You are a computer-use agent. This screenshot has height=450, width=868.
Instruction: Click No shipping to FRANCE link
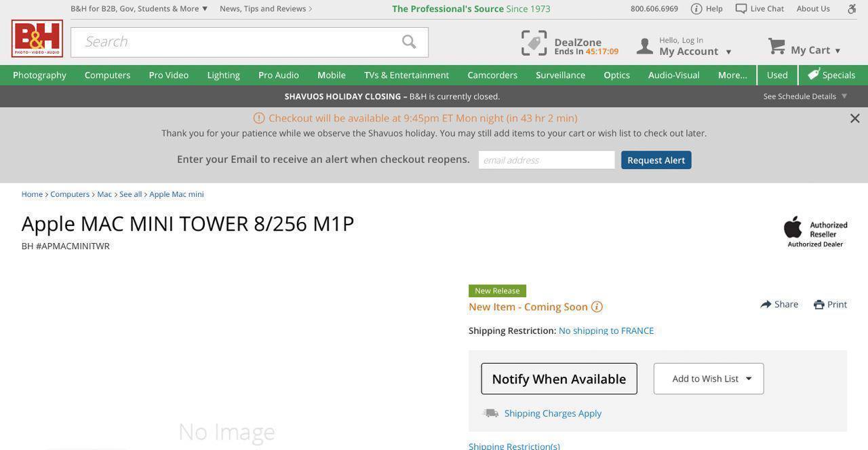(x=606, y=331)
